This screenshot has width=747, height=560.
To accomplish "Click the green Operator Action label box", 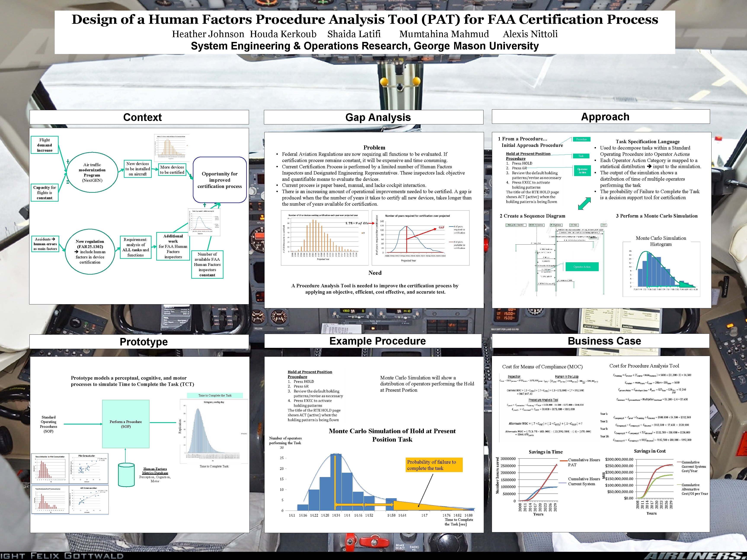I will coord(582,267).
